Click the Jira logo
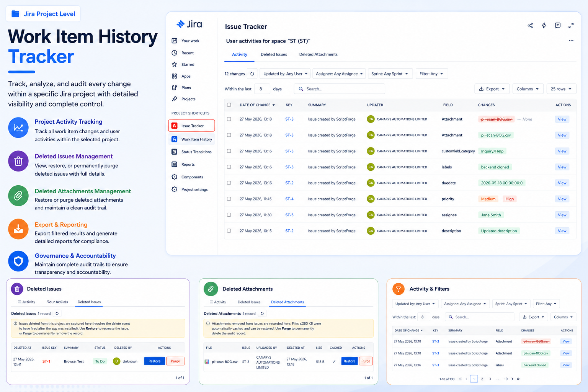588x392 pixels. point(189,24)
